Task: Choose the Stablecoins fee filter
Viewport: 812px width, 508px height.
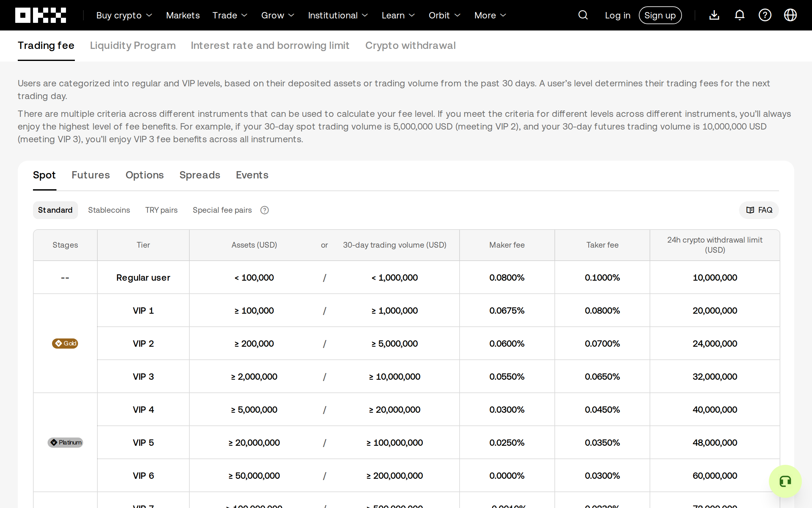Action: click(x=109, y=210)
